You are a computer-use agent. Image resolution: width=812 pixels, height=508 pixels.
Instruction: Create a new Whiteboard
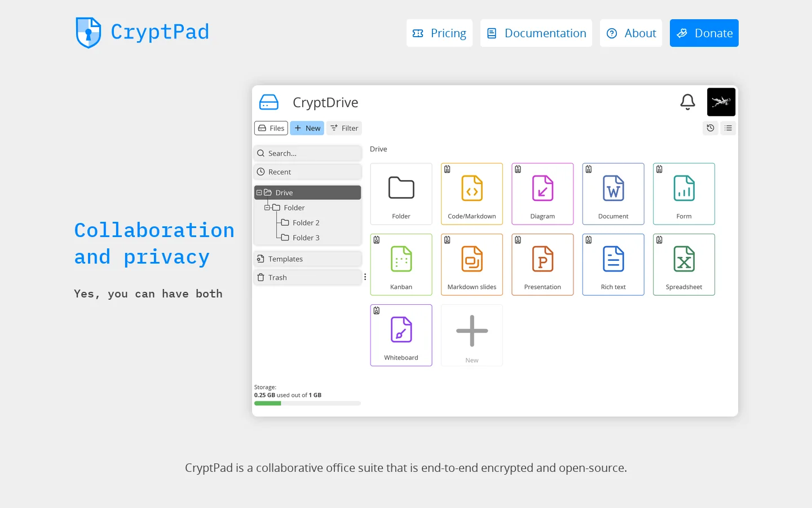[x=401, y=335]
